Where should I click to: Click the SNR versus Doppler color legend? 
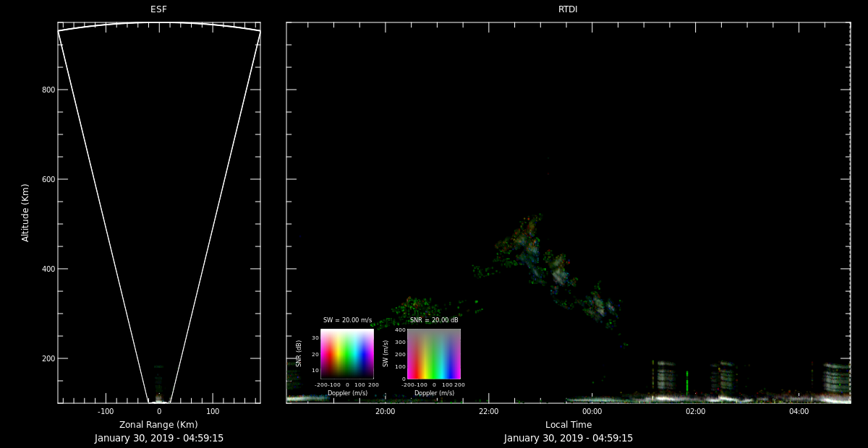coord(347,354)
